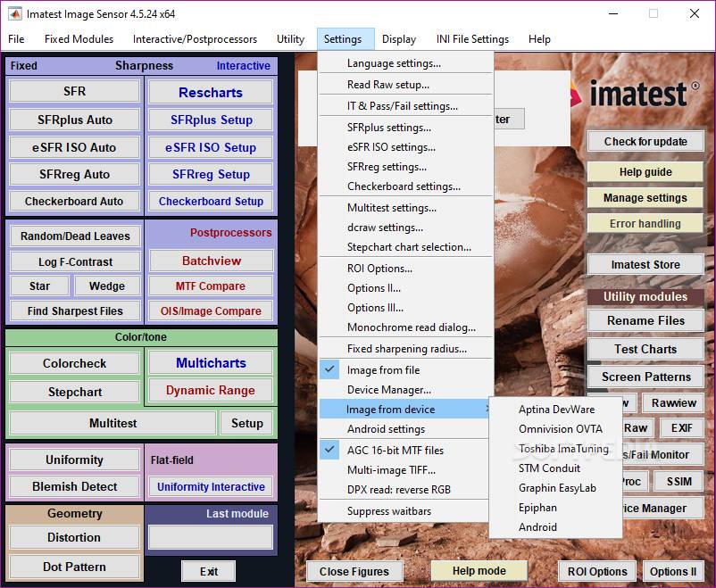Open the Wedge module

(107, 286)
